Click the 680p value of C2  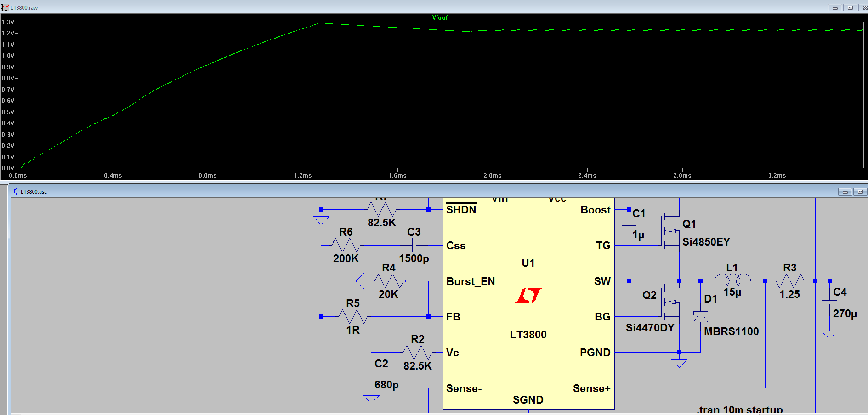(386, 385)
